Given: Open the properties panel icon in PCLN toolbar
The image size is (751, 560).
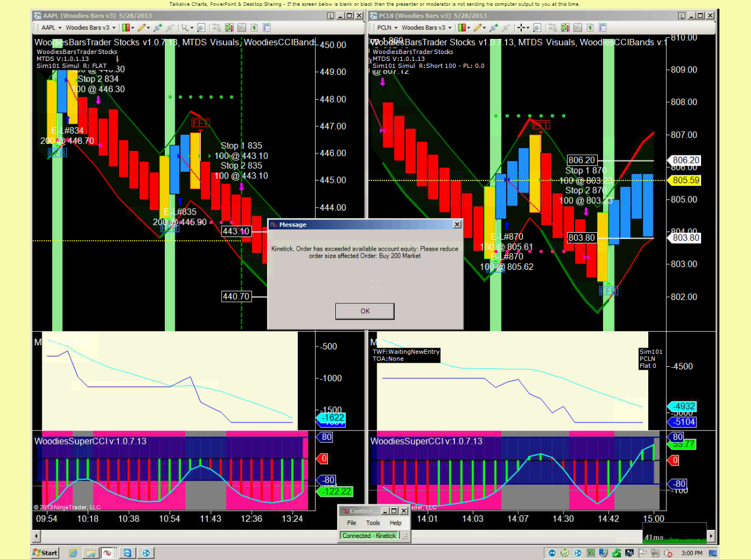Looking at the screenshot, I should [x=602, y=27].
